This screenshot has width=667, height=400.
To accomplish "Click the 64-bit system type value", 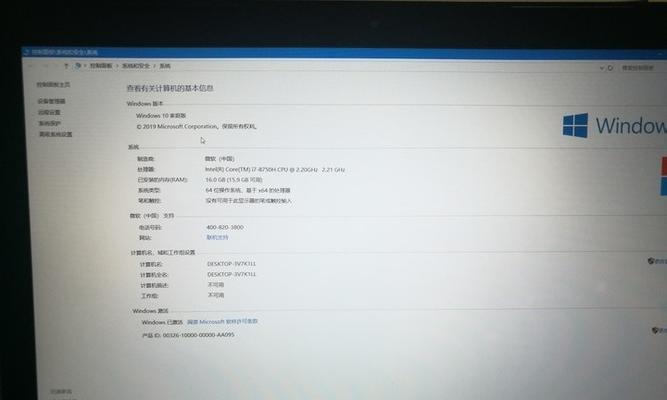I will coord(248,190).
